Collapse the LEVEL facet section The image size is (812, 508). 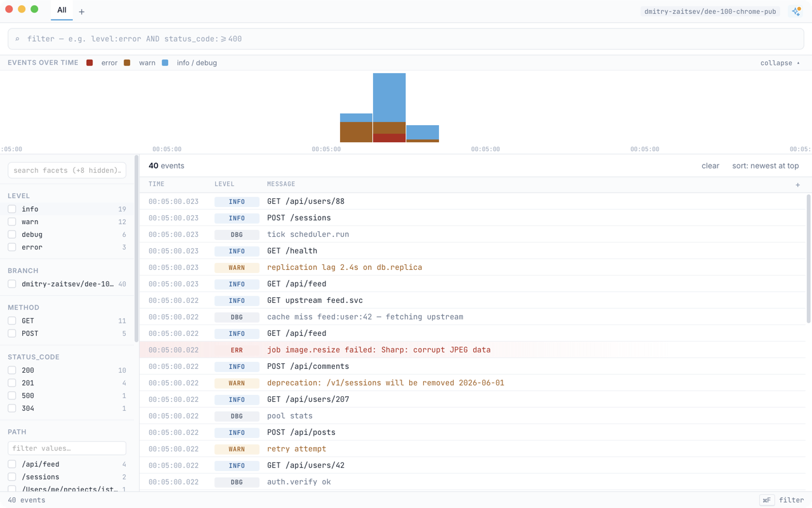[19, 196]
